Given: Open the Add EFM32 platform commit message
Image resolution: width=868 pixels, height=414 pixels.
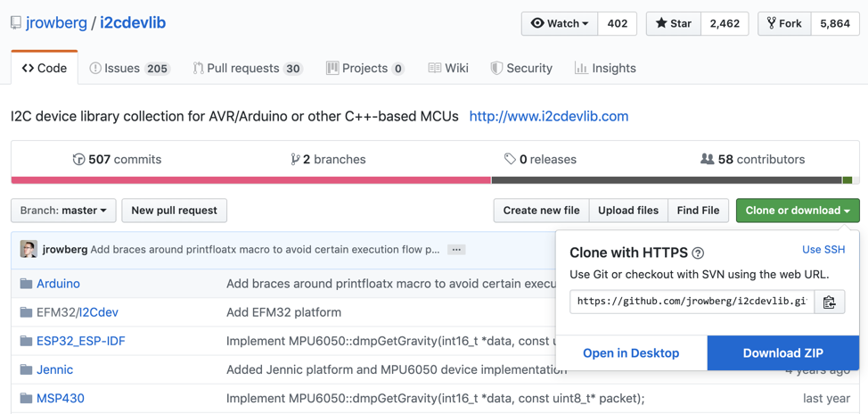Looking at the screenshot, I should tap(283, 312).
